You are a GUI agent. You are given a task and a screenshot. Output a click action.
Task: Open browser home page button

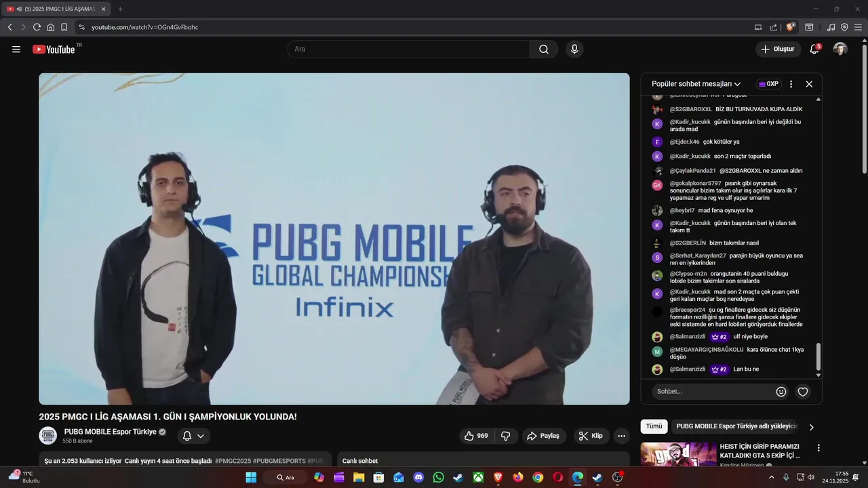point(50,27)
